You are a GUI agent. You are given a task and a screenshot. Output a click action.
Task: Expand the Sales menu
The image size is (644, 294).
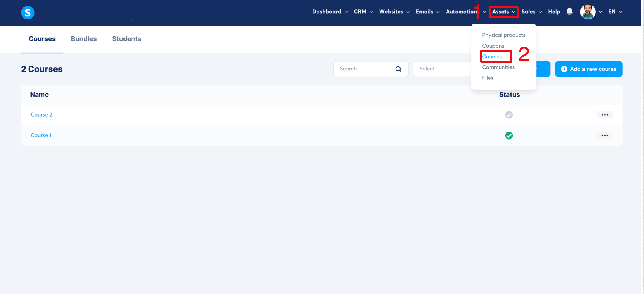531,12
